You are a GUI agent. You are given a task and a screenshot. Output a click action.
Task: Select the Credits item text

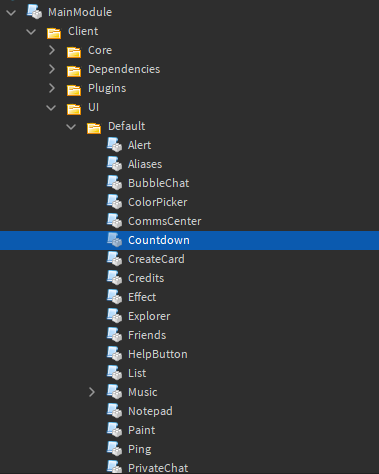146,278
